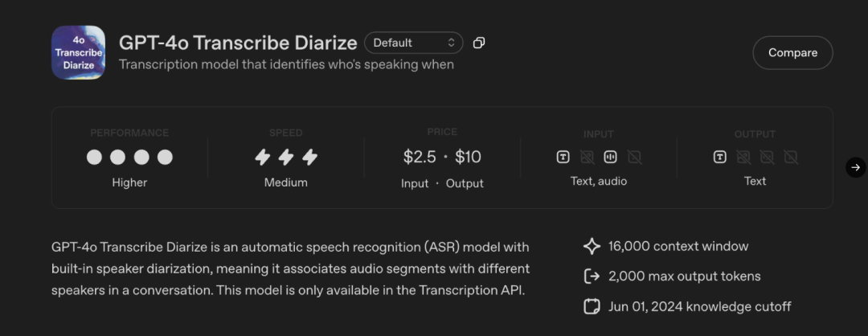Screen dimensions: 868x336
Task: Click the max output tokens arrow icon
Action: click(592, 277)
